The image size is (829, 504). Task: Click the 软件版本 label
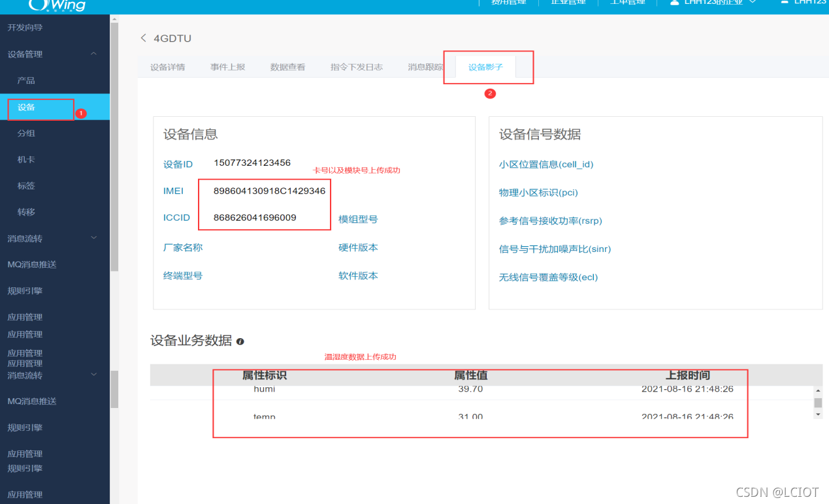coord(358,276)
